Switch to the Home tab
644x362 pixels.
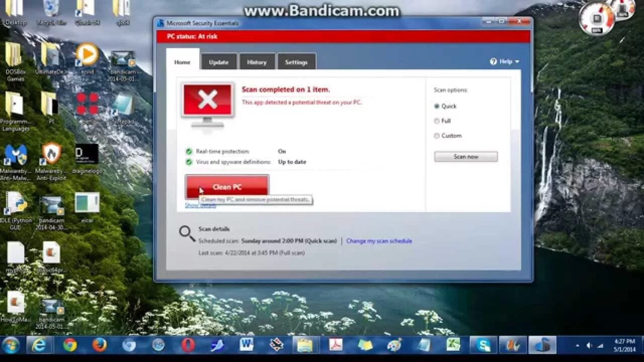[182, 61]
